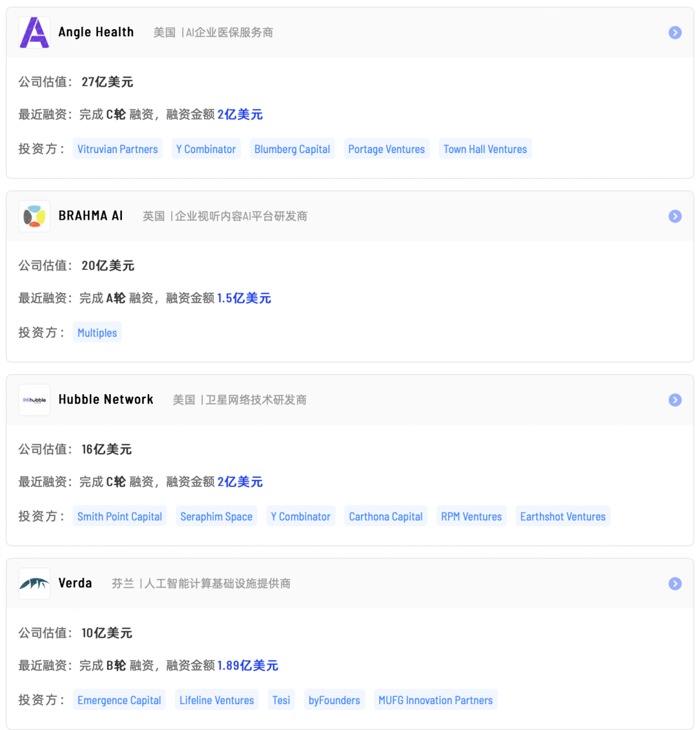Viewport: 700px width, 730px height.
Task: Open MUFG Innovation Partners investor tag
Action: 436,700
